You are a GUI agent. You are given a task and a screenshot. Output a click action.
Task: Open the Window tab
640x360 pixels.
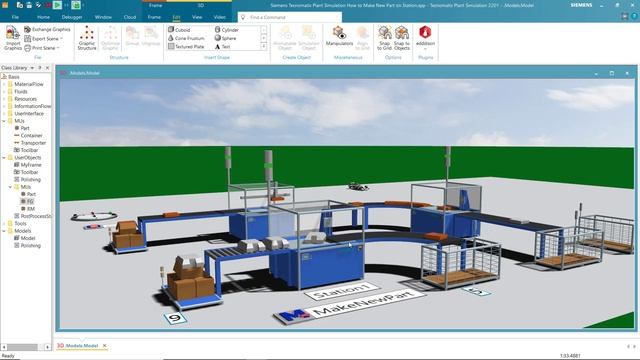(x=103, y=17)
